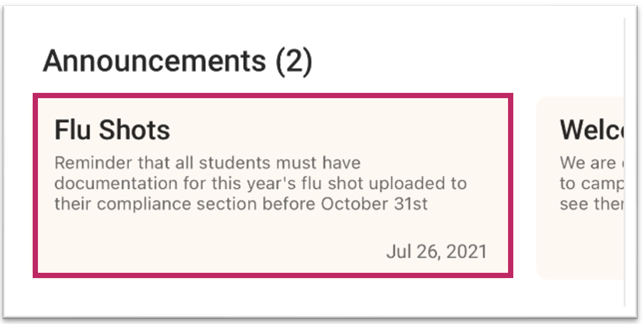Click the "Welc" title on second card
This screenshot has height=324, width=644.
[591, 130]
